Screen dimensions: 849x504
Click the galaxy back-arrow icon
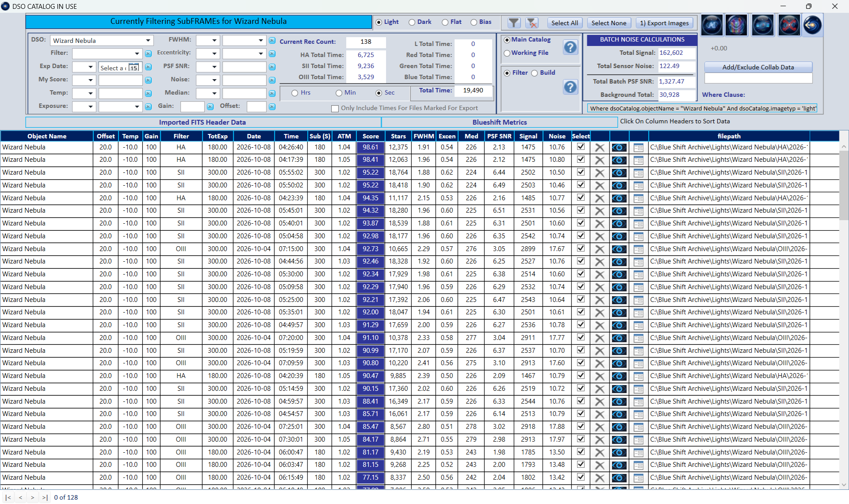(812, 25)
